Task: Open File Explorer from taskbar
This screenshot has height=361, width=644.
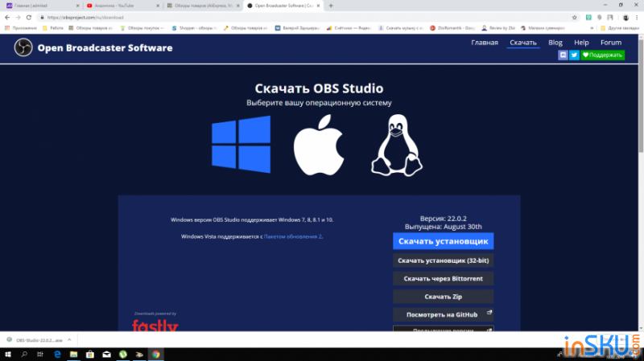Action: pos(73,354)
